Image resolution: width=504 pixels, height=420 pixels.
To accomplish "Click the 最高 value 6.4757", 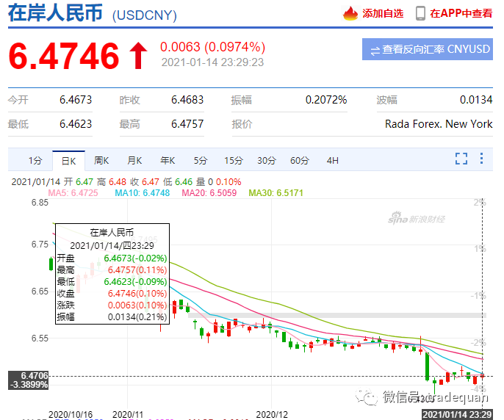I will coord(187,124).
